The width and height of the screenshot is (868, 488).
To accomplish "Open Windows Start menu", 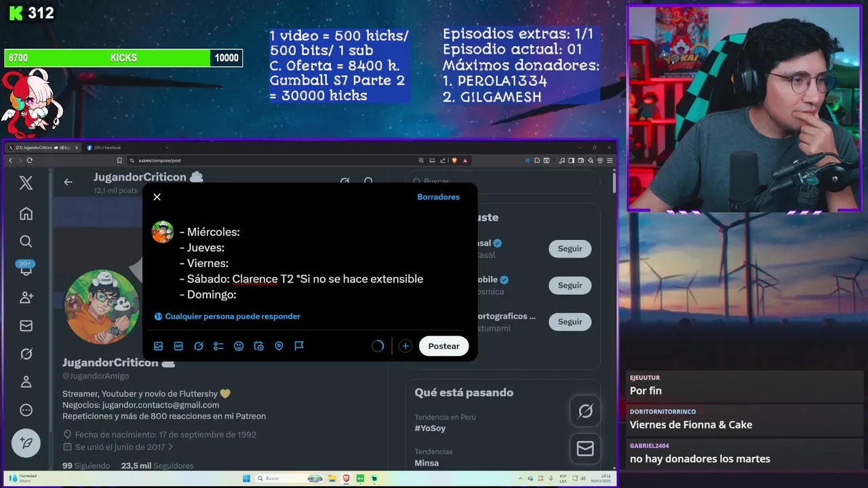I will pos(246,479).
